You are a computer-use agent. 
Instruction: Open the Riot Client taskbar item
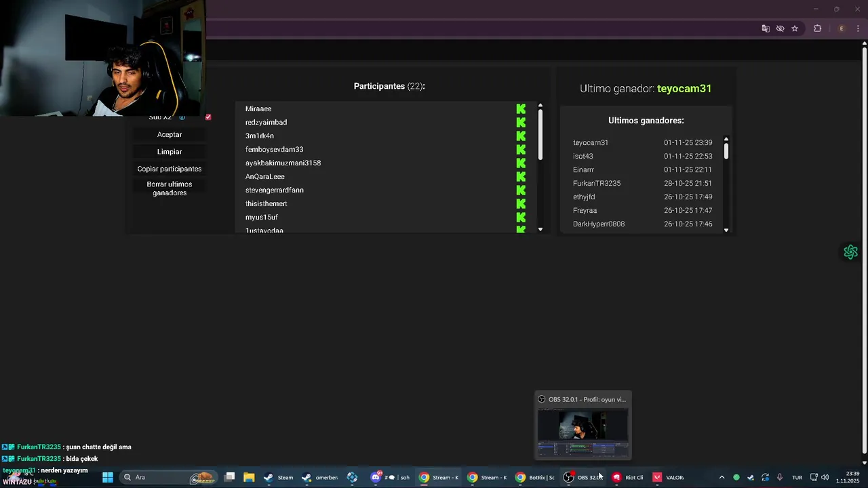coord(628,477)
